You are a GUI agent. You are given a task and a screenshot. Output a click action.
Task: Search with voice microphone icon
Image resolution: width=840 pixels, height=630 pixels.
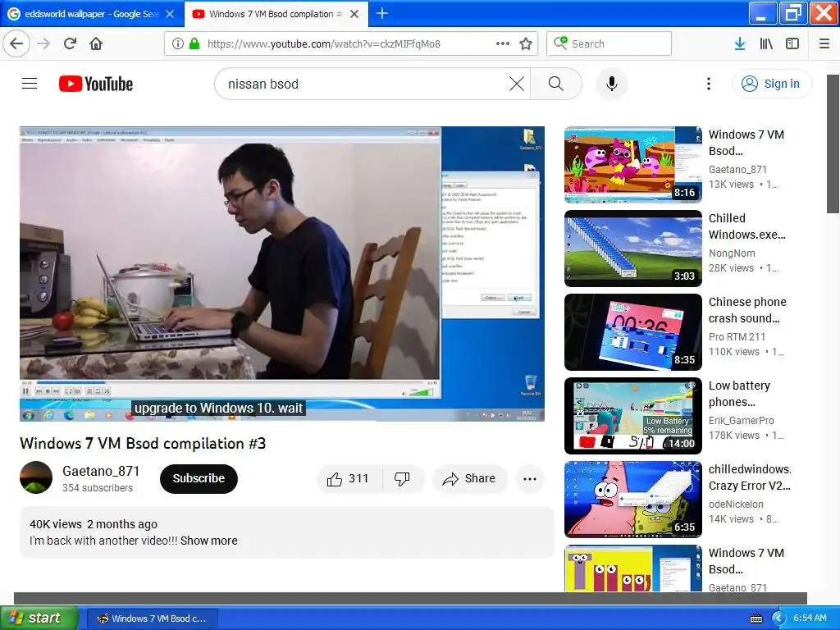(x=612, y=84)
